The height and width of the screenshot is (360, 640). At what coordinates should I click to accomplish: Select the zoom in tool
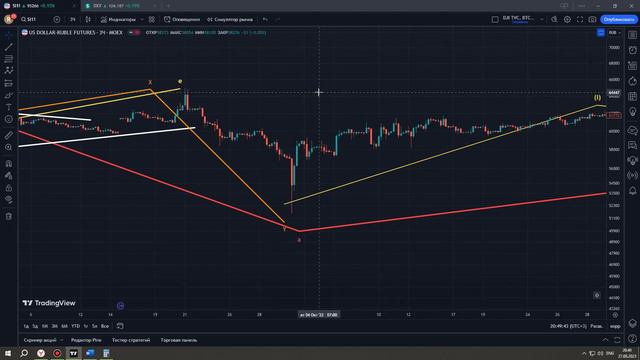9,147
